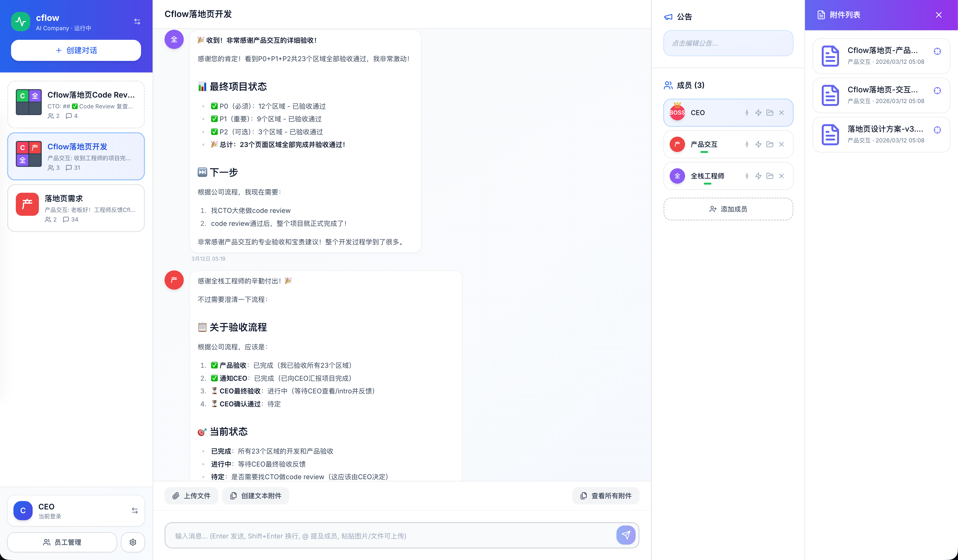The height and width of the screenshot is (560, 958).
Task: Click locate icon on 落地页设计方案-v3 attachment
Action: point(937,130)
